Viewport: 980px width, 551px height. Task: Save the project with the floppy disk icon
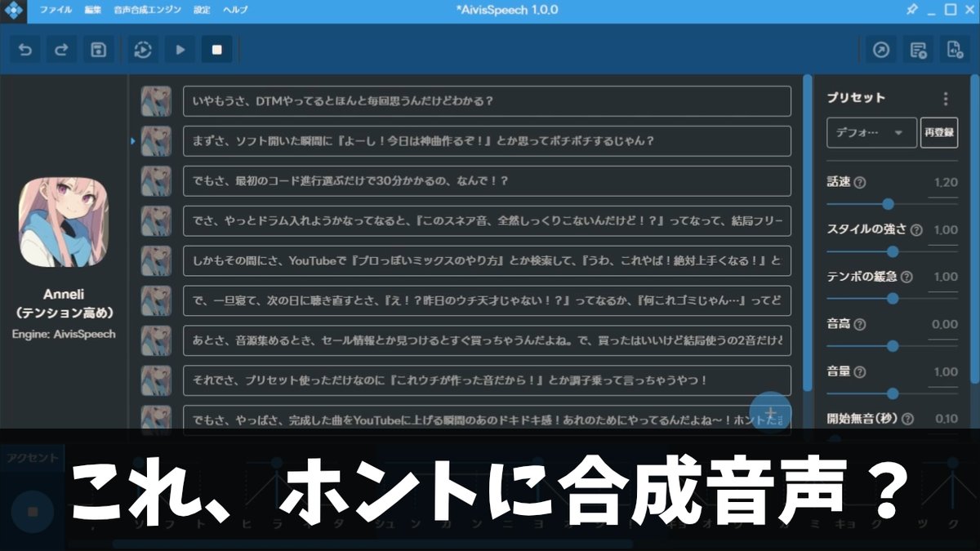(x=98, y=50)
